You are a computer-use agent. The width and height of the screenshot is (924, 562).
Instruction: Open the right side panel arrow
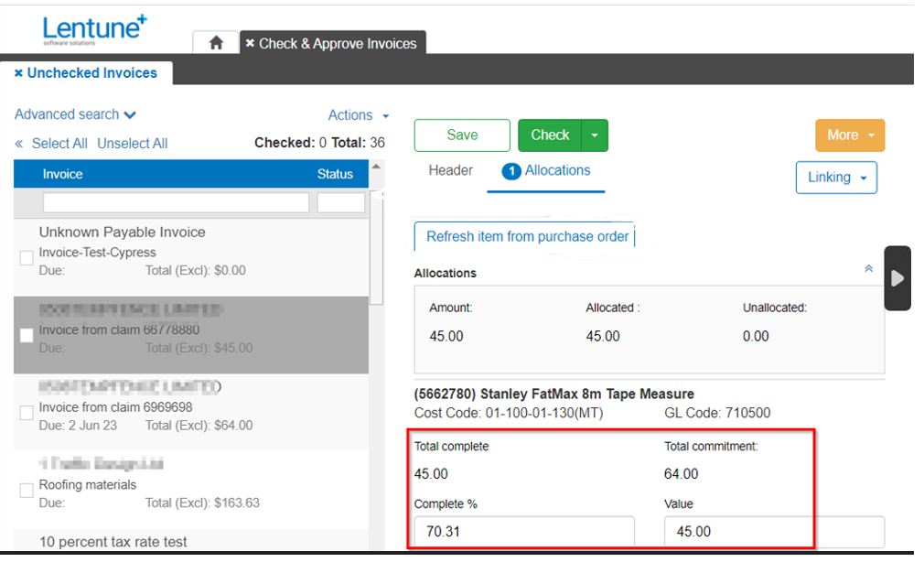[897, 278]
